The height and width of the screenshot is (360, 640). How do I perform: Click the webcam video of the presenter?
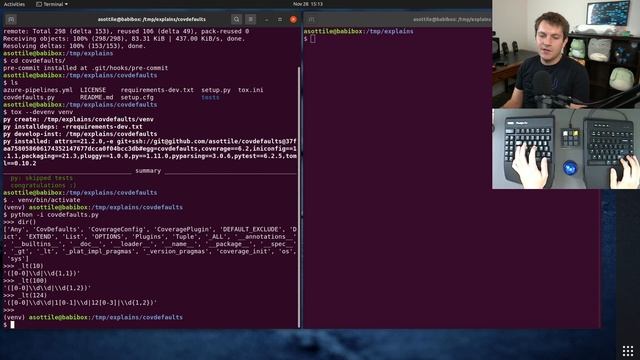[x=566, y=54]
